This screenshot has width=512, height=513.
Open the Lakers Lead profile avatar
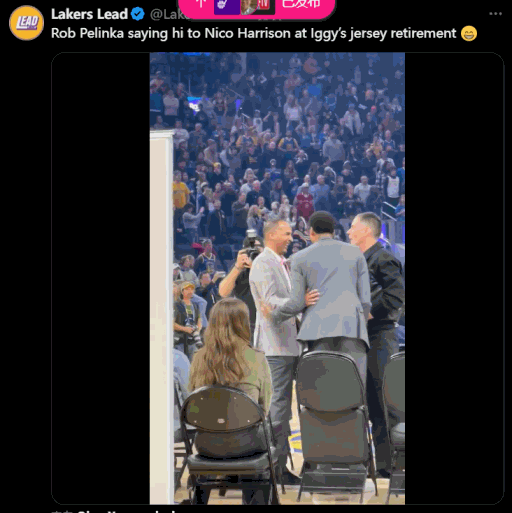26,23
